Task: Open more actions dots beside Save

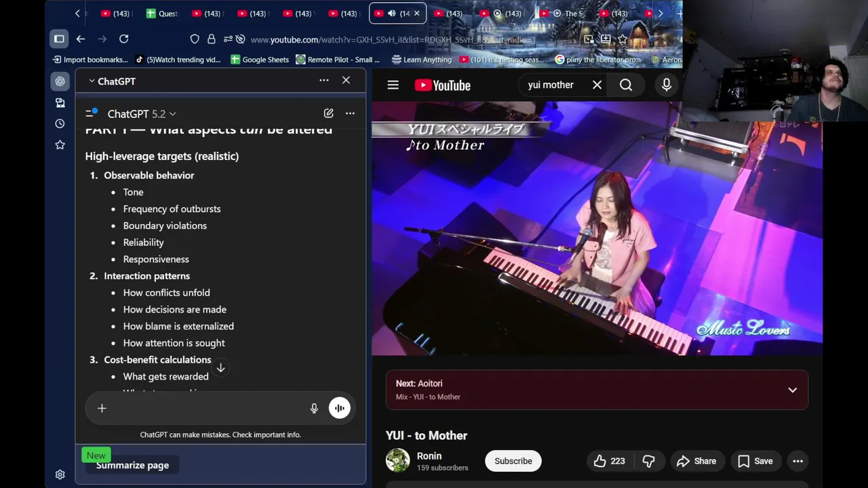Action: (x=797, y=461)
